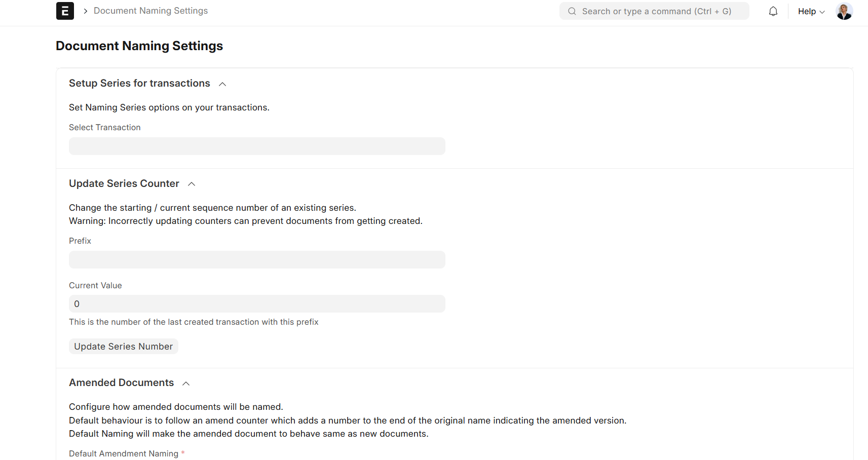Open the user avatar menu

tap(844, 11)
